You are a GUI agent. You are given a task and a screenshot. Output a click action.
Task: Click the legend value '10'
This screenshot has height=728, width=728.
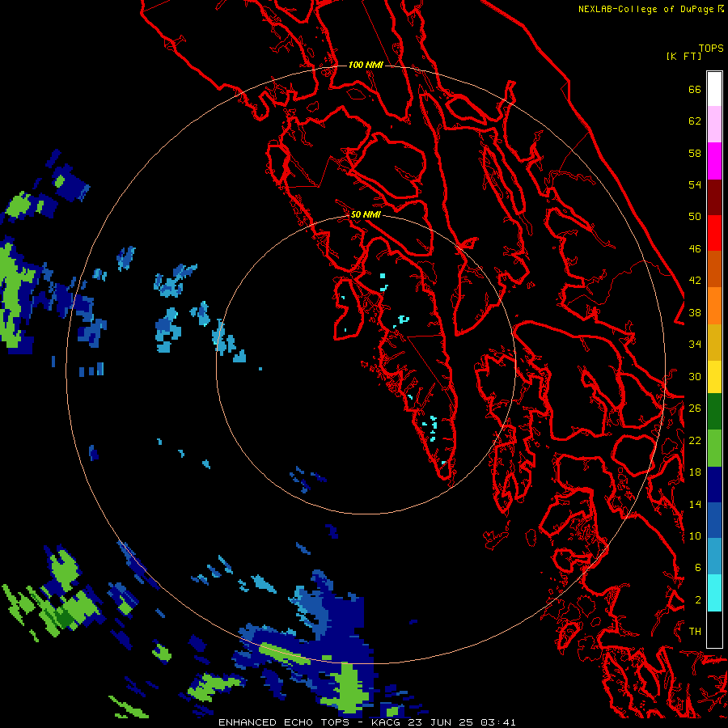[x=695, y=536]
